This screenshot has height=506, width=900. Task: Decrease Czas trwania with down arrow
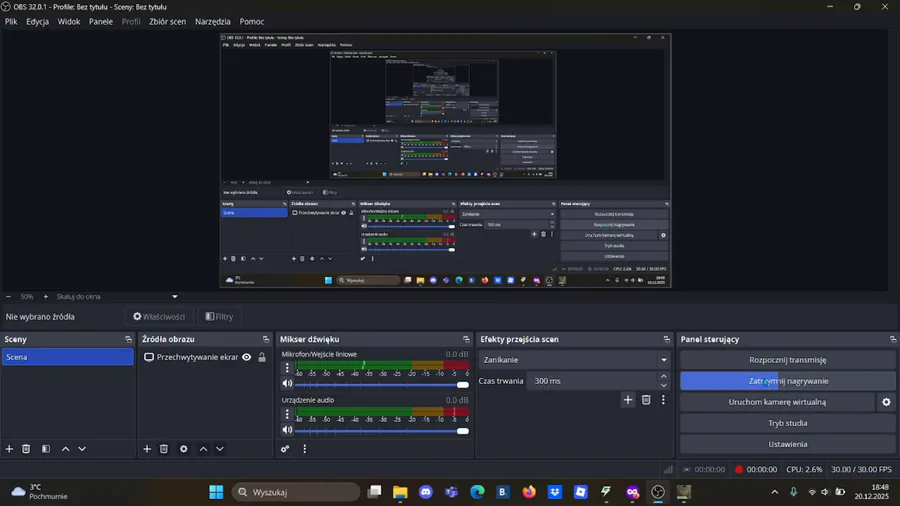(x=664, y=386)
